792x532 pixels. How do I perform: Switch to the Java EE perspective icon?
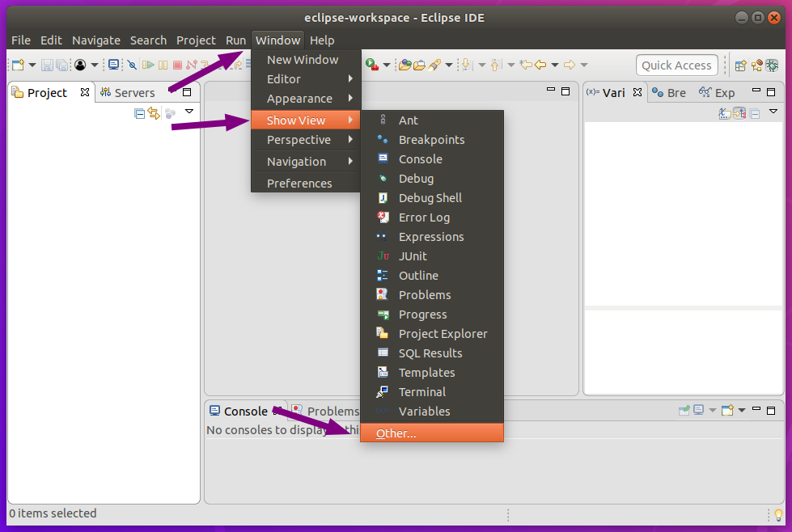click(x=756, y=65)
